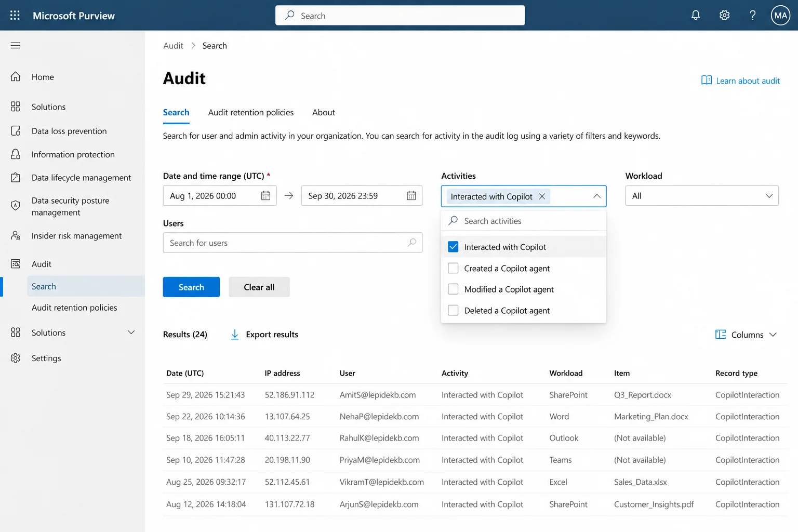Image resolution: width=798 pixels, height=532 pixels.
Task: Check Created a Copilot agent
Action: click(x=453, y=268)
